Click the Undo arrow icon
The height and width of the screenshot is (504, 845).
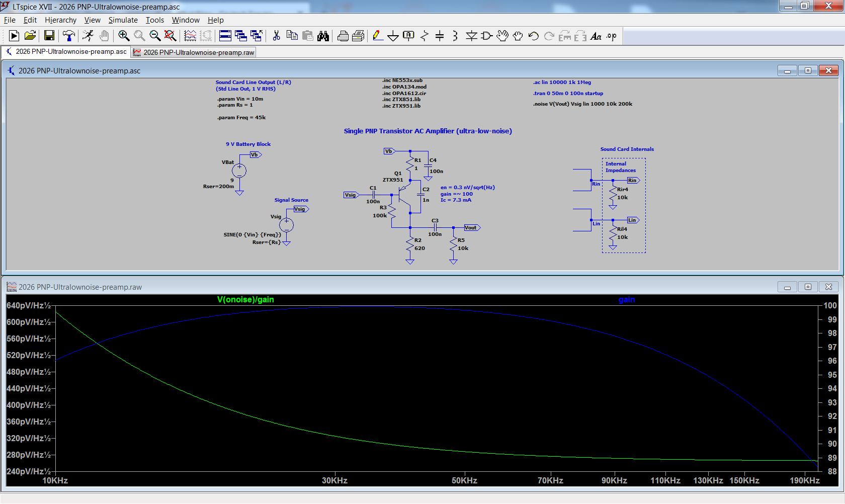pyautogui.click(x=534, y=36)
